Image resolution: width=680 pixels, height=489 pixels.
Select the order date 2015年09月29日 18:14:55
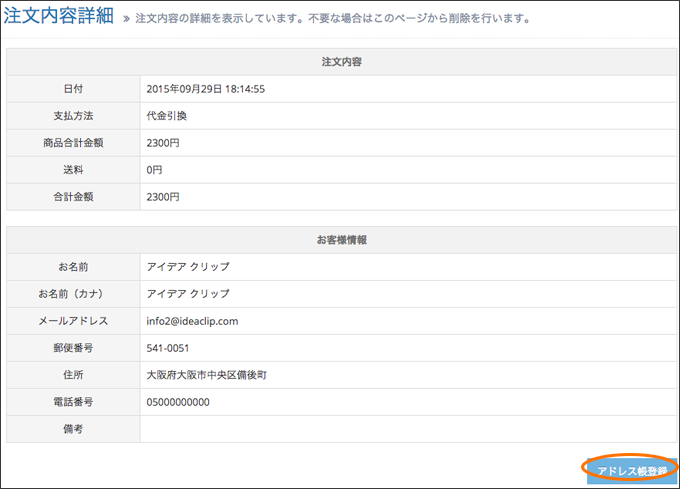click(x=206, y=89)
